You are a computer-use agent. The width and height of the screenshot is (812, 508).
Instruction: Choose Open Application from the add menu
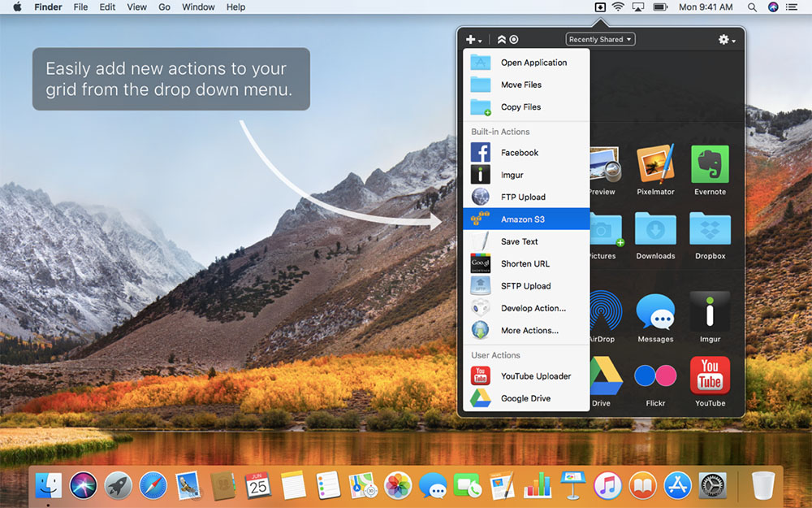(x=526, y=63)
